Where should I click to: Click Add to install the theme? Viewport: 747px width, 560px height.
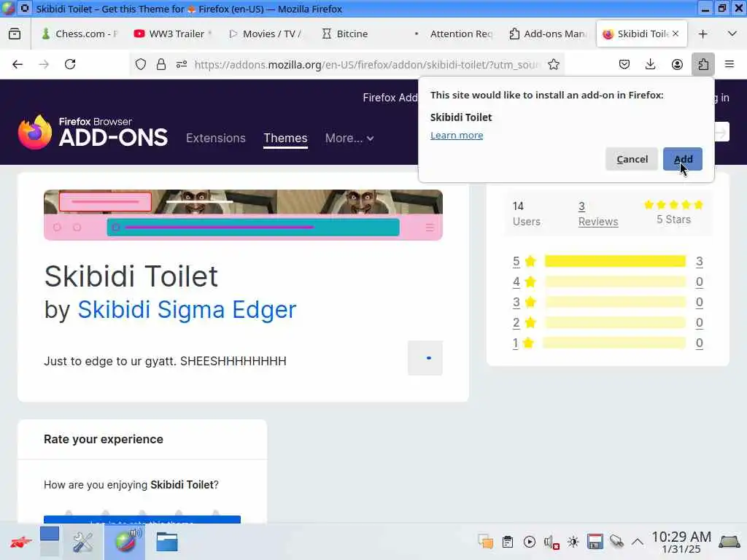pos(683,159)
